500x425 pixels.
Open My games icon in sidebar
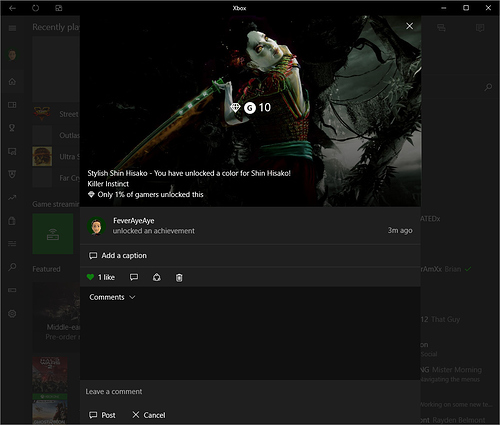point(12,105)
